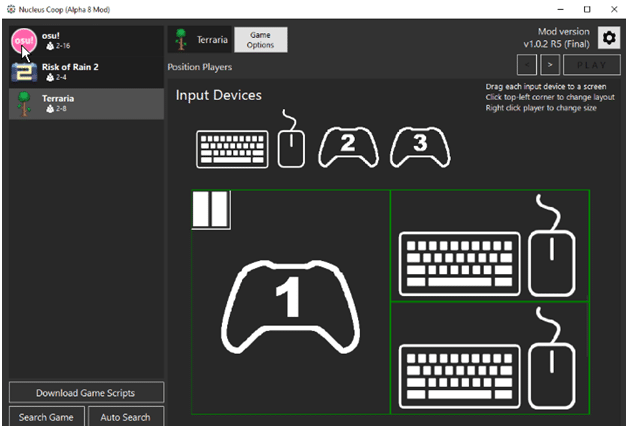Go to previous step with the < button
The image size is (628, 428).
[527, 65]
